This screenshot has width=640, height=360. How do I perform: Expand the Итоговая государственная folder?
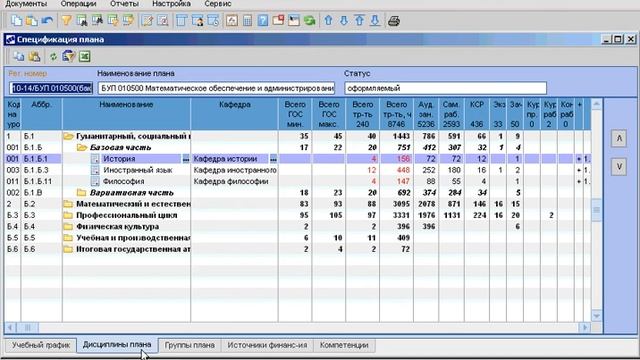68,249
